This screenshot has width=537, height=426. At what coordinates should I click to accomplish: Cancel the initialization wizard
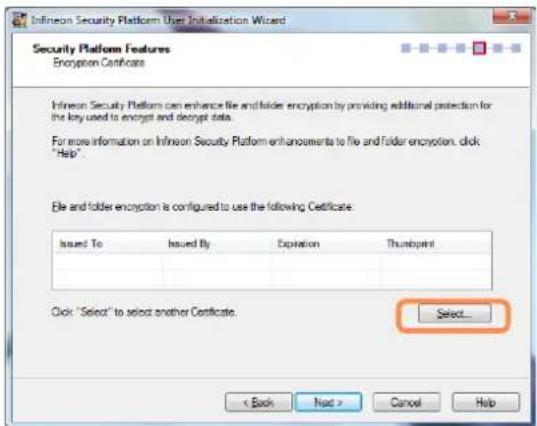[x=406, y=402]
